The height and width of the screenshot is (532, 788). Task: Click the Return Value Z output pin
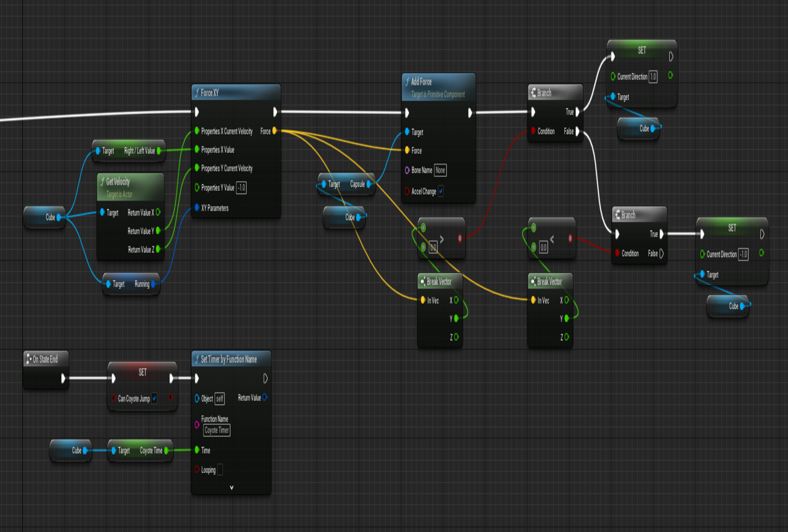point(158,250)
